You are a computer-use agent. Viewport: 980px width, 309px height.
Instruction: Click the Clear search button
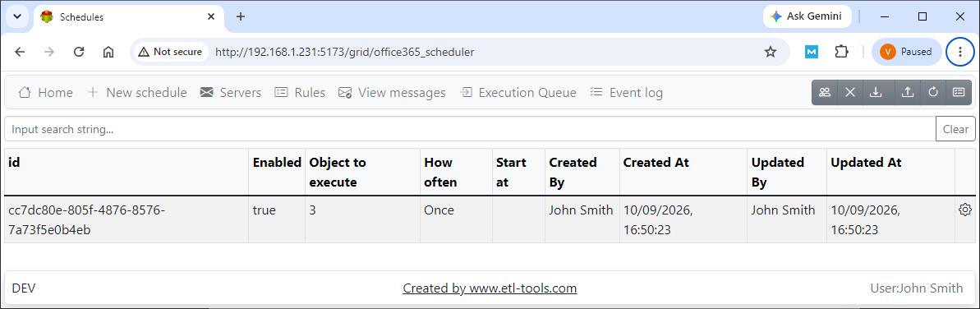[955, 130]
